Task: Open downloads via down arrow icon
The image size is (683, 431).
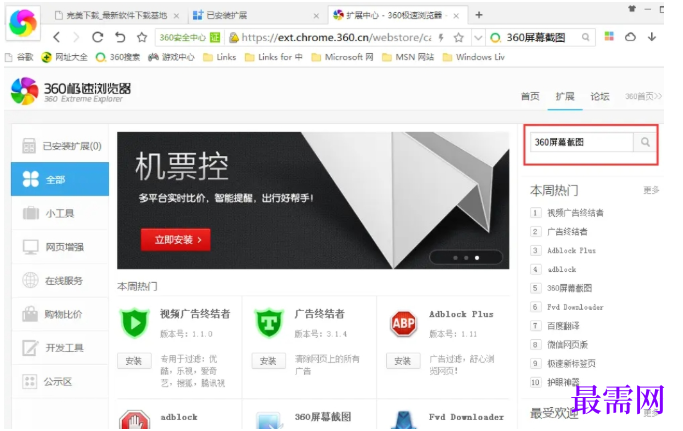Action: point(652,37)
